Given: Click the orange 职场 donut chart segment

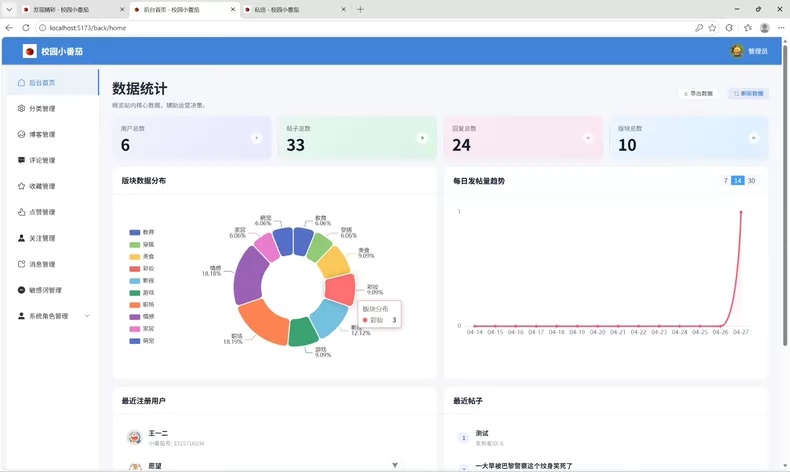Looking at the screenshot, I should pyautogui.click(x=262, y=322).
